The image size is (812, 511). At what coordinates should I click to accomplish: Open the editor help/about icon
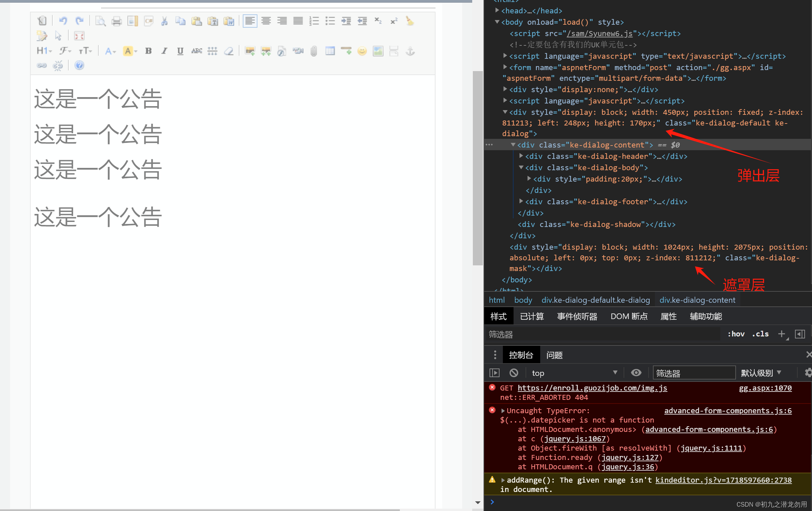pos(79,65)
